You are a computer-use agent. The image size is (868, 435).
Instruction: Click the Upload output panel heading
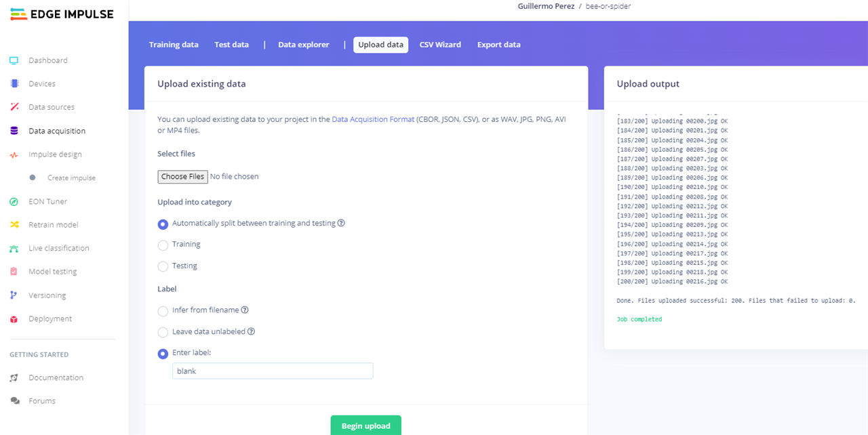pos(648,84)
